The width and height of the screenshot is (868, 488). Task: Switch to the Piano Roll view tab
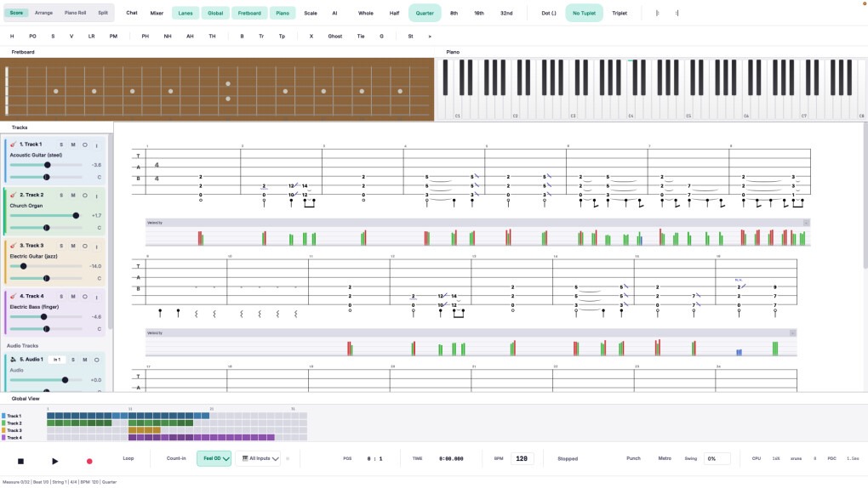(x=75, y=13)
